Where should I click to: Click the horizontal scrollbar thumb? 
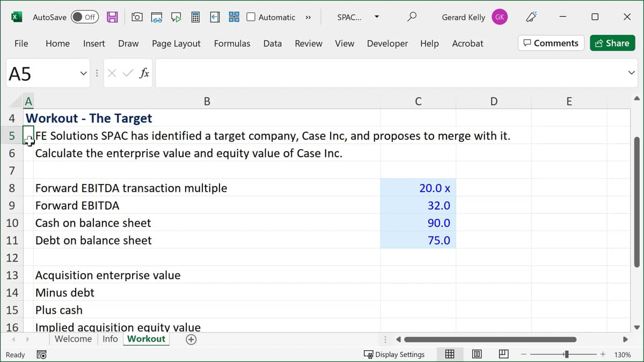pyautogui.click(x=490, y=339)
